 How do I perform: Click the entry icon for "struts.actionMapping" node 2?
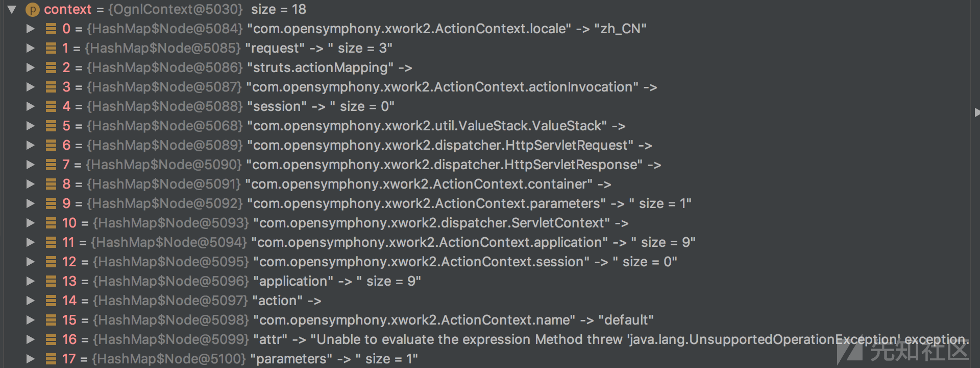pyautogui.click(x=51, y=67)
